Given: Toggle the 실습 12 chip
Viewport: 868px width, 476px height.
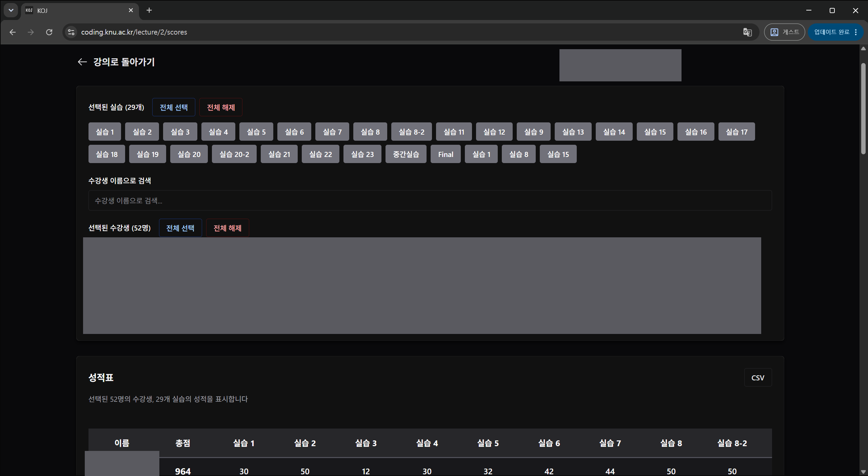Looking at the screenshot, I should (x=494, y=132).
